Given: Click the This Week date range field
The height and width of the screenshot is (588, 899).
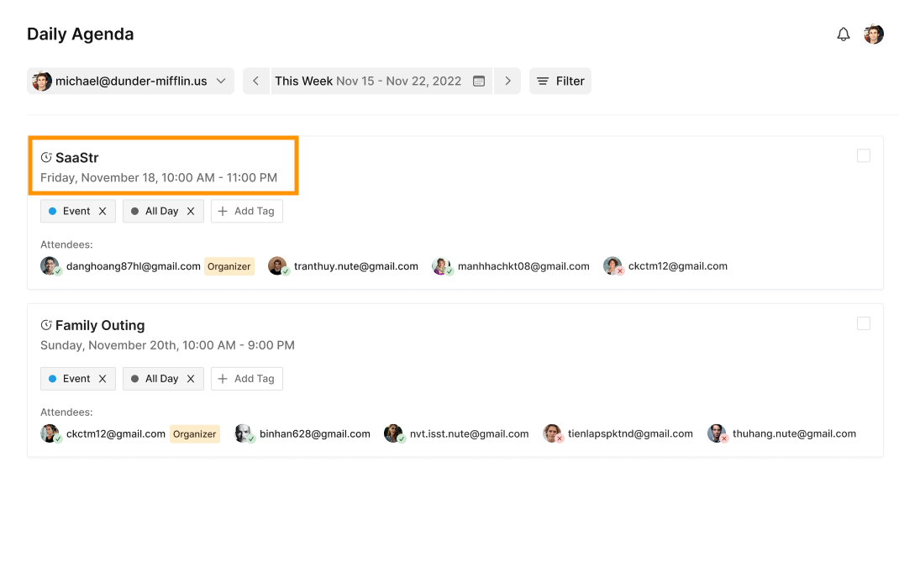Looking at the screenshot, I should coord(381,81).
